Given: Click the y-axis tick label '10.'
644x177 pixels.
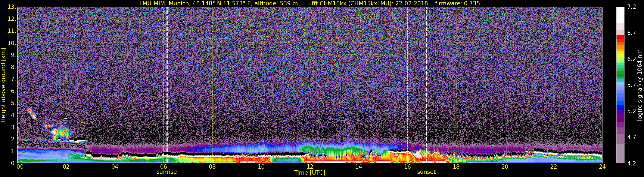Looking at the screenshot, I should [12, 43].
